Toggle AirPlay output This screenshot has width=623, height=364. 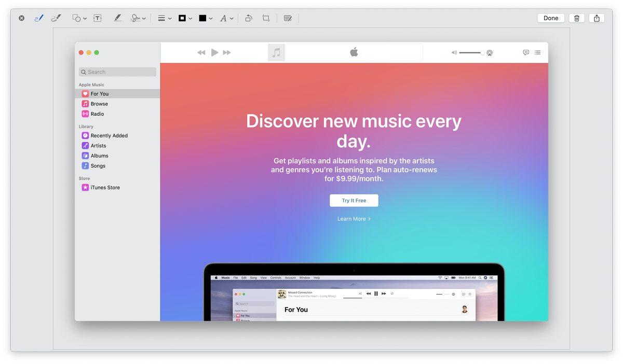coord(489,52)
